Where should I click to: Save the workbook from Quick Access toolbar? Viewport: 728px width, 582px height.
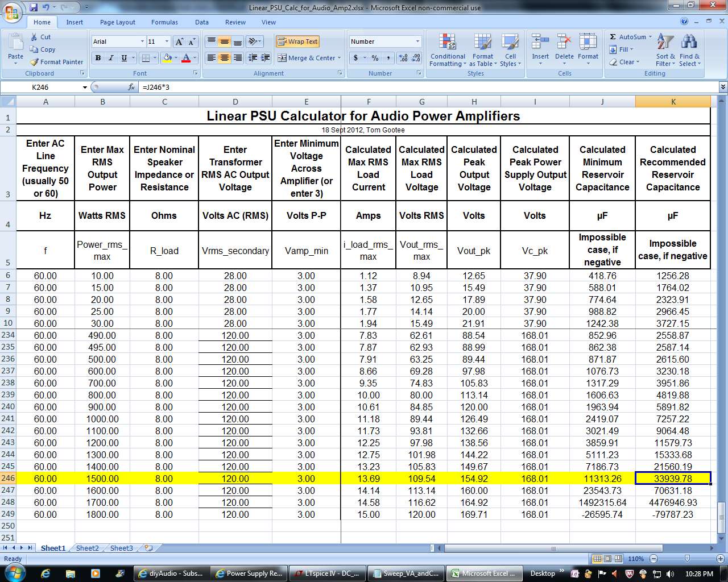(x=34, y=7)
